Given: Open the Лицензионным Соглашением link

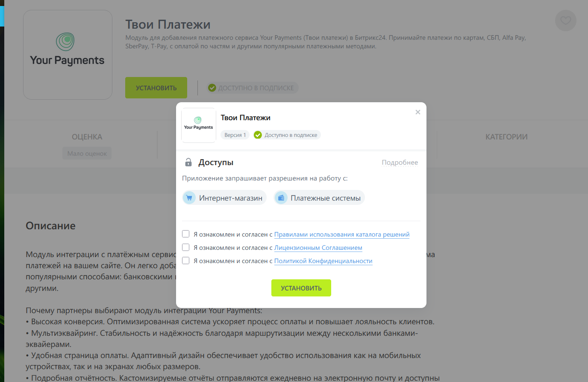Looking at the screenshot, I should (318, 248).
